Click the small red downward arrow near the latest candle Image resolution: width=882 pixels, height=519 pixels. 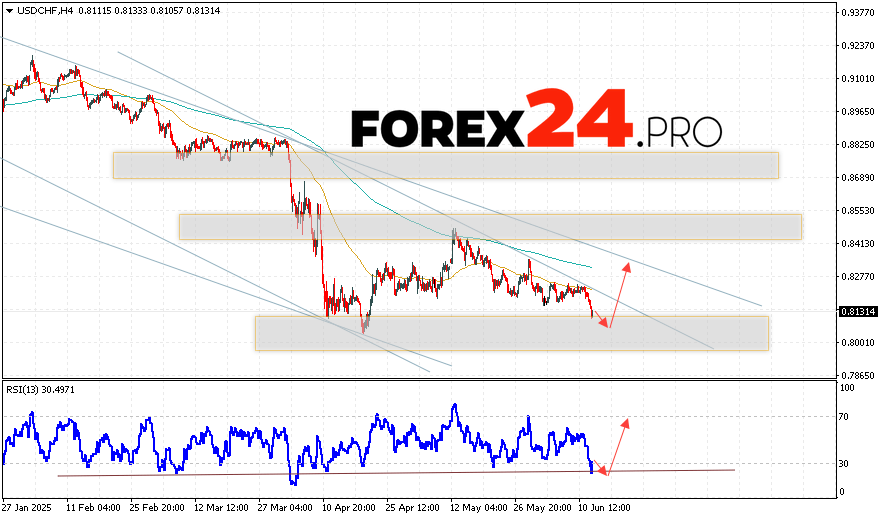click(601, 318)
